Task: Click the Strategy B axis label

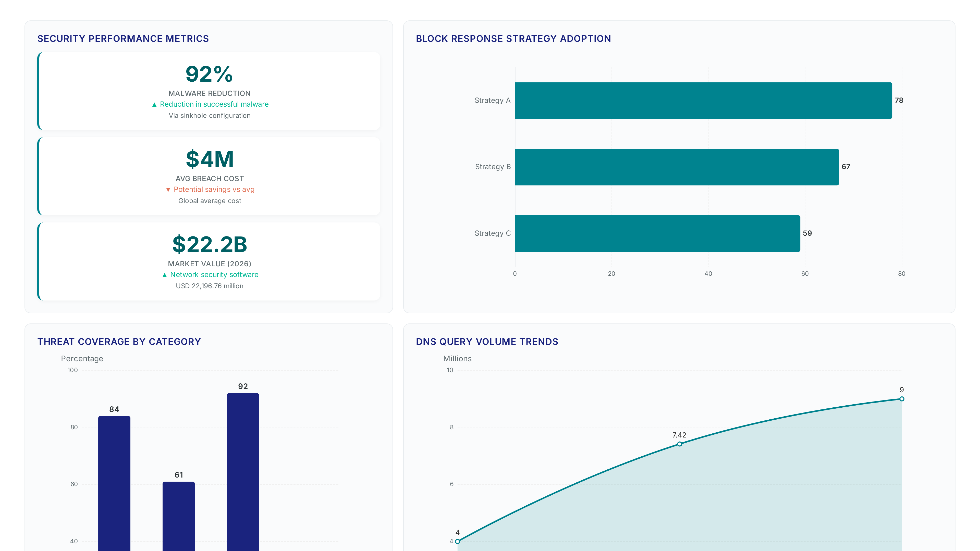Action: point(493,167)
